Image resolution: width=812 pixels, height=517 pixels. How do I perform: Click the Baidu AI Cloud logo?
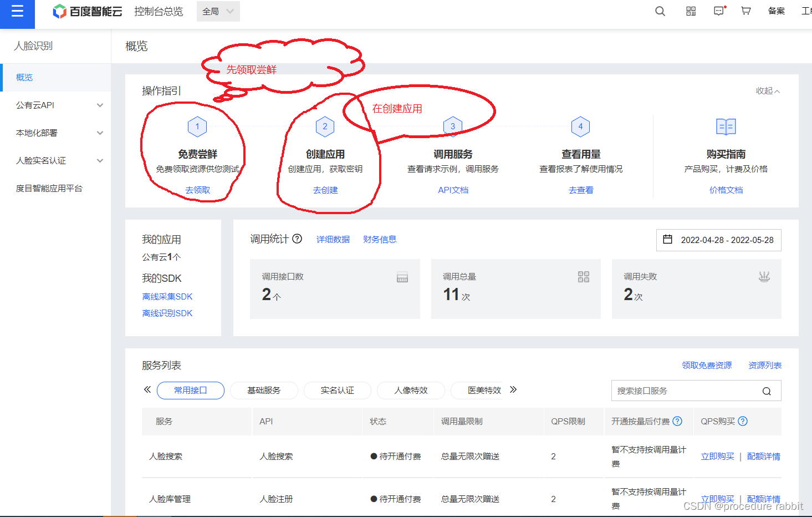tap(87, 11)
